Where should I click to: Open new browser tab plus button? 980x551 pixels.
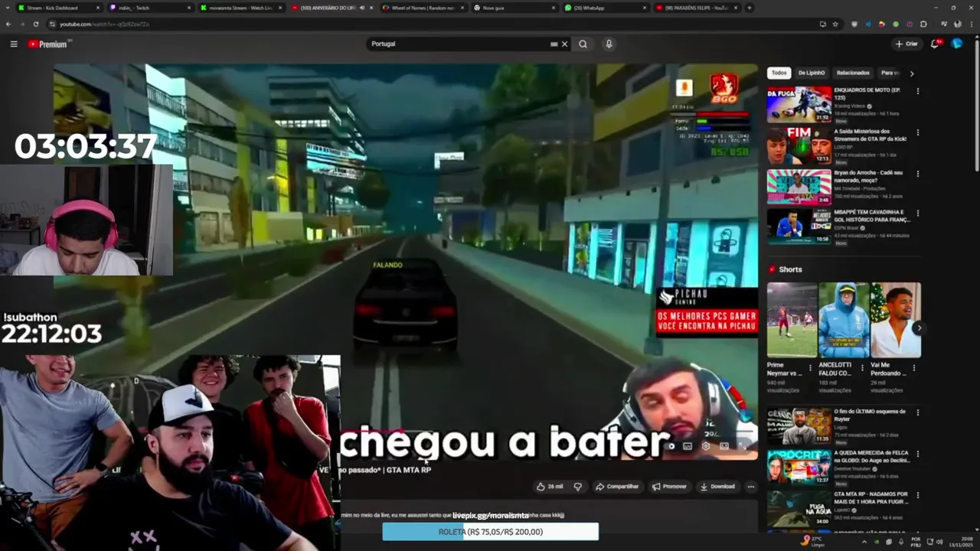point(749,8)
